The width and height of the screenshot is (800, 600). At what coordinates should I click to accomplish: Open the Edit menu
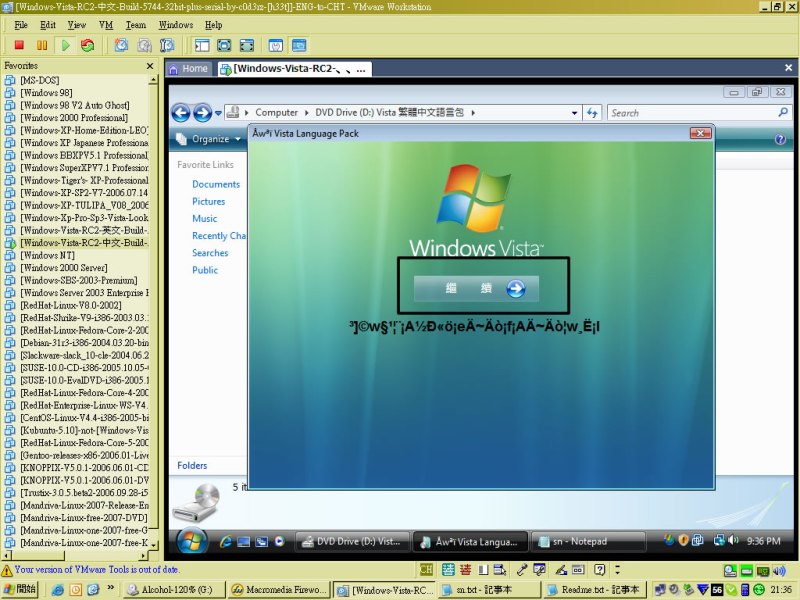48,25
